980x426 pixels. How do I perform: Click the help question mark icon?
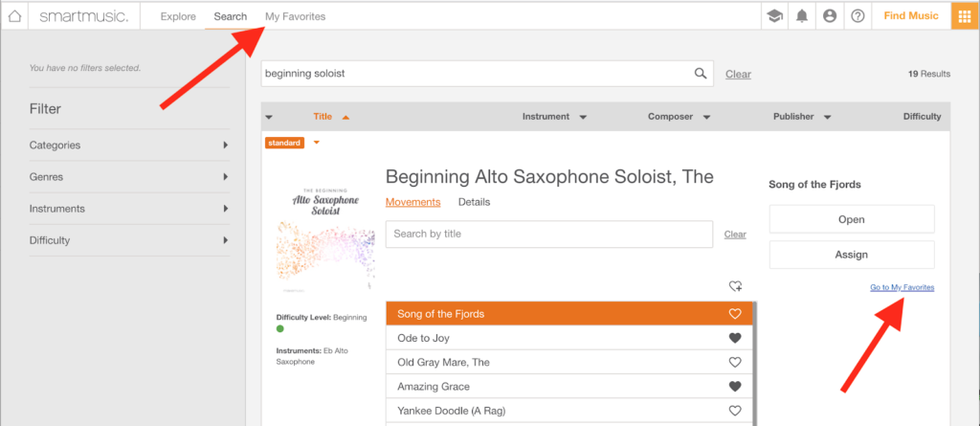[x=857, y=16]
